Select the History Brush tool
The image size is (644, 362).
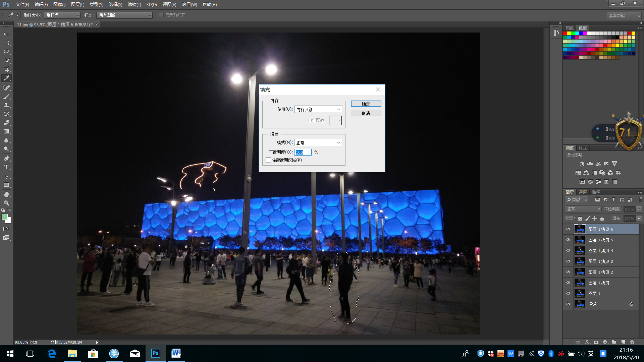click(6, 114)
